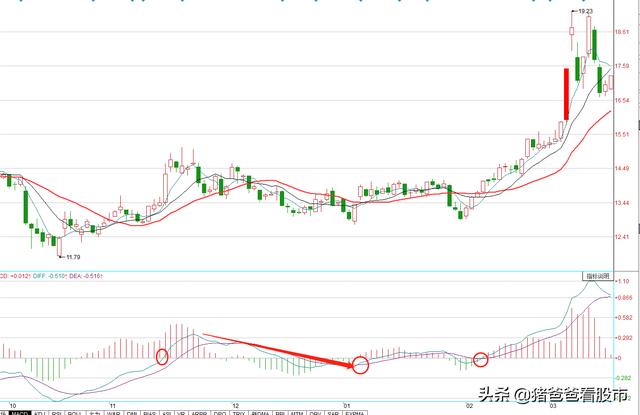Switch to the DMI indicator tab
The image size is (640, 415).
click(x=132, y=411)
